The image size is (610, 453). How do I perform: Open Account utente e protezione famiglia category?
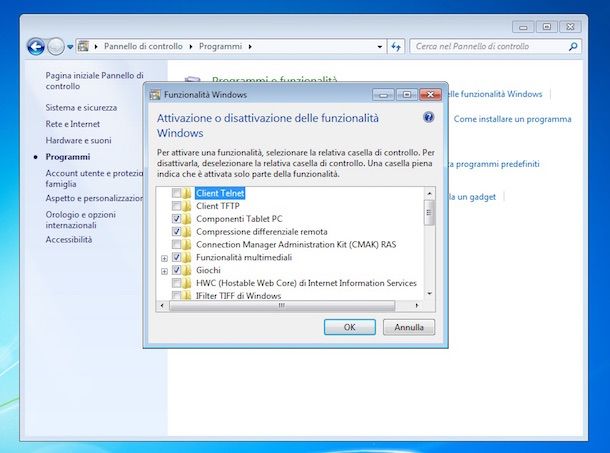coord(94,178)
